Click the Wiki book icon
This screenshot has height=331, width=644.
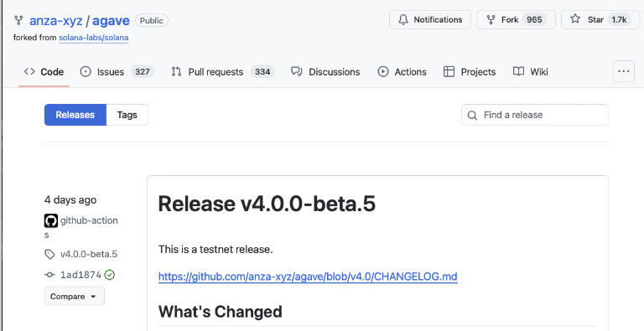519,71
